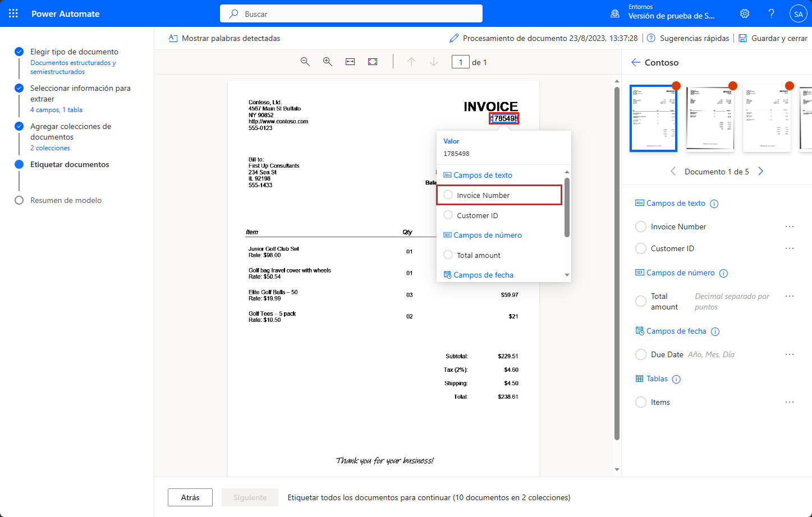Open Etiquetar documentos step

tap(70, 164)
